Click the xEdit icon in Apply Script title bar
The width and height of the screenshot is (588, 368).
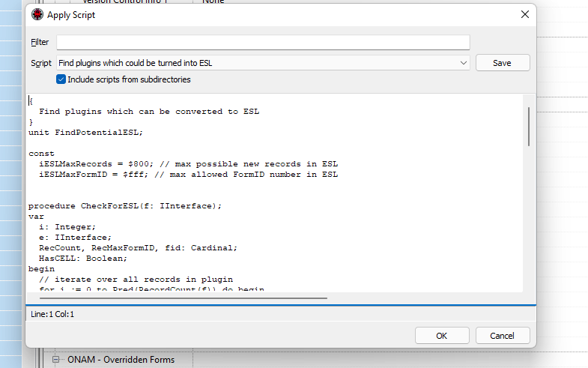pyautogui.click(x=37, y=15)
